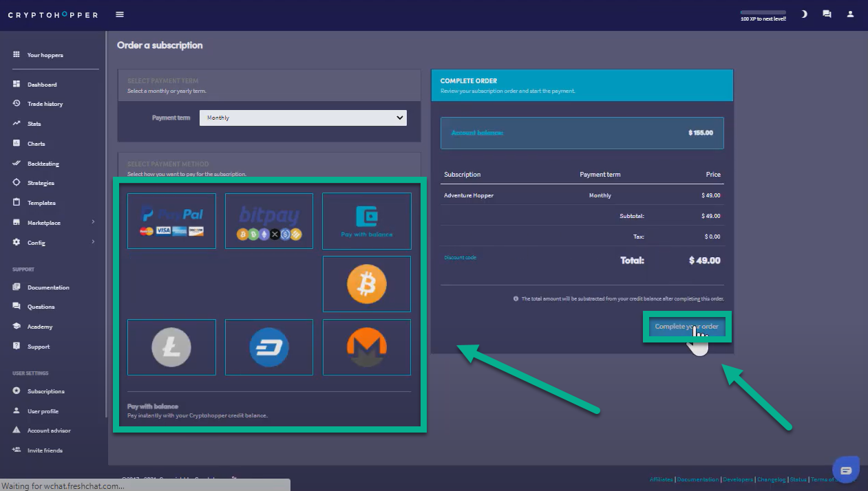This screenshot has width=868, height=491.
Task: Select Pay with balance wallet option
Action: (366, 221)
